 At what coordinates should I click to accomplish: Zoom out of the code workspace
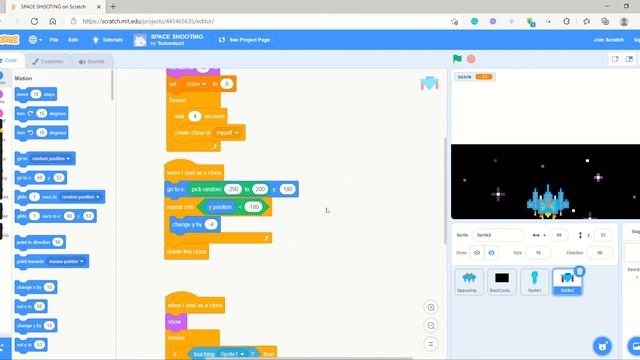coord(431,326)
